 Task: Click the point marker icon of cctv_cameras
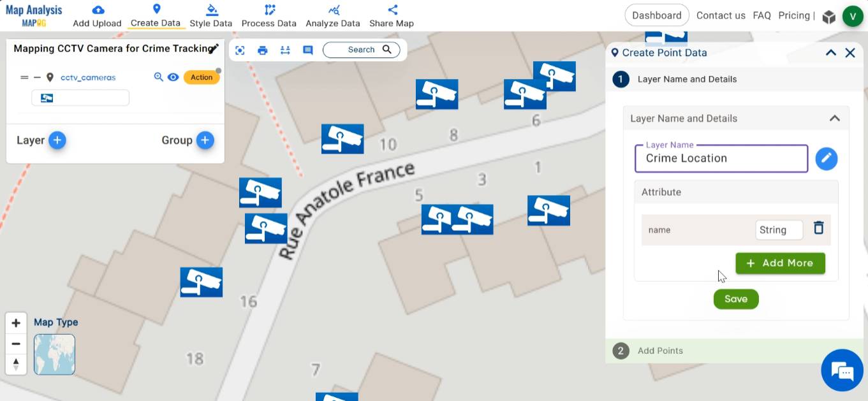point(50,77)
